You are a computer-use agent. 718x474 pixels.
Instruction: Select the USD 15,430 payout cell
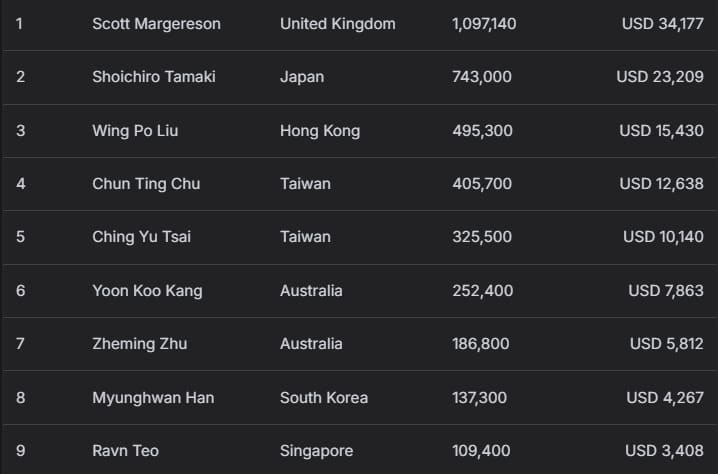click(x=661, y=131)
